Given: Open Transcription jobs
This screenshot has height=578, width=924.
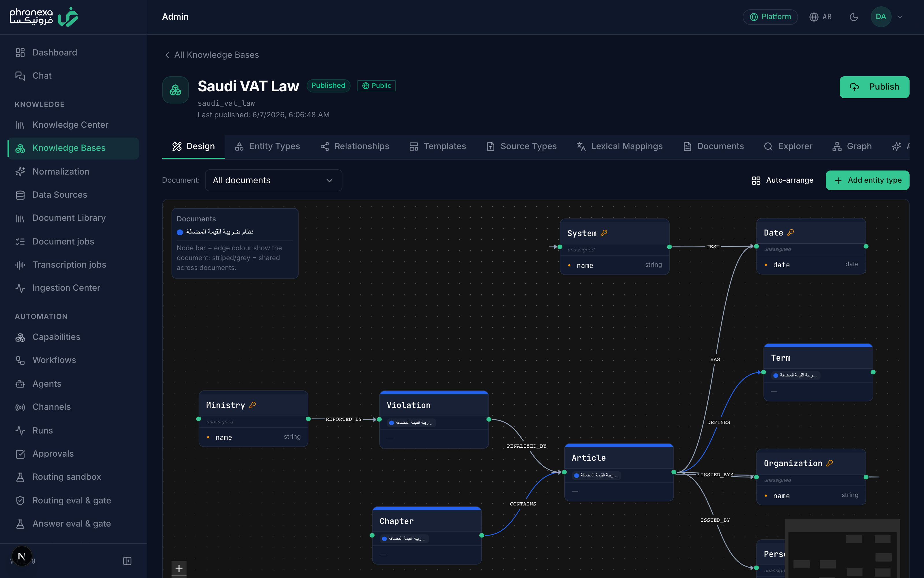Looking at the screenshot, I should tap(73, 264).
